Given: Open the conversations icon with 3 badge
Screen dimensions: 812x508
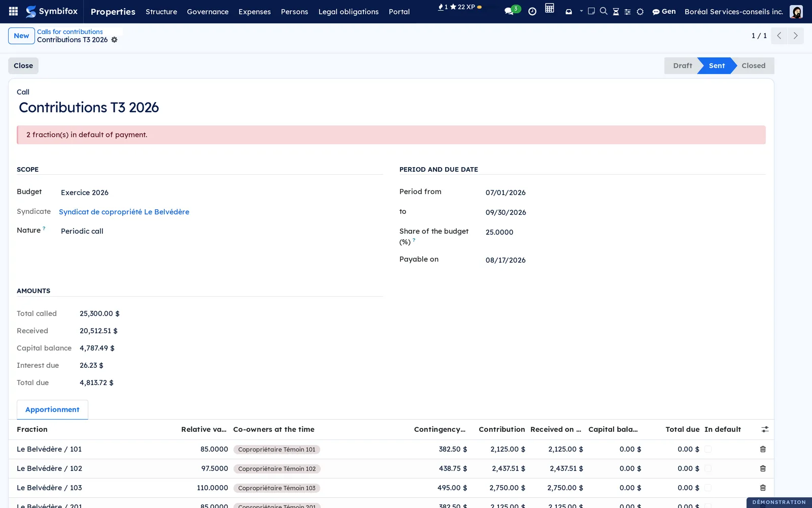Looking at the screenshot, I should pos(512,10).
